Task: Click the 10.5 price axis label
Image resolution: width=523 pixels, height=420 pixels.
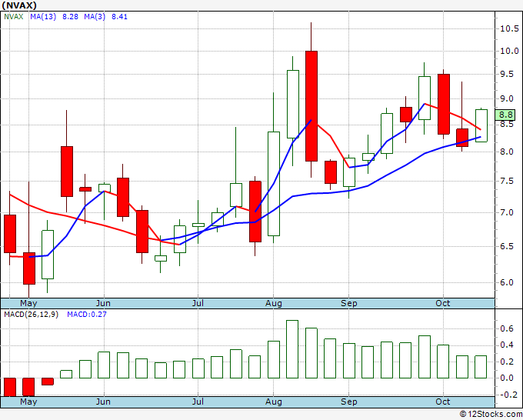Action: (509, 28)
